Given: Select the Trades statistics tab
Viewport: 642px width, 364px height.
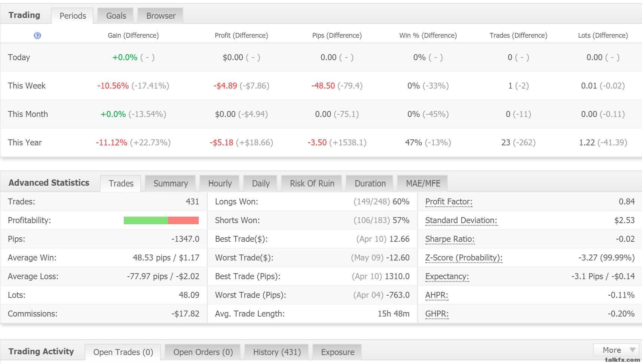Looking at the screenshot, I should (121, 183).
